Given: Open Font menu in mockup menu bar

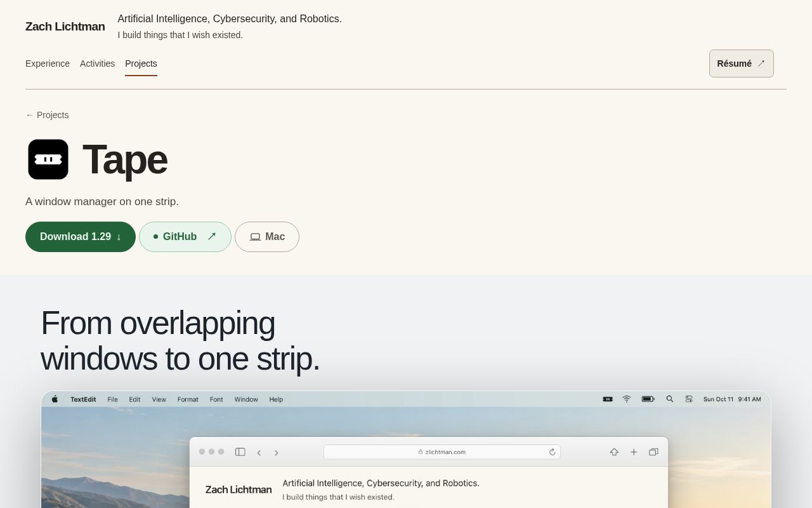Looking at the screenshot, I should 216,399.
